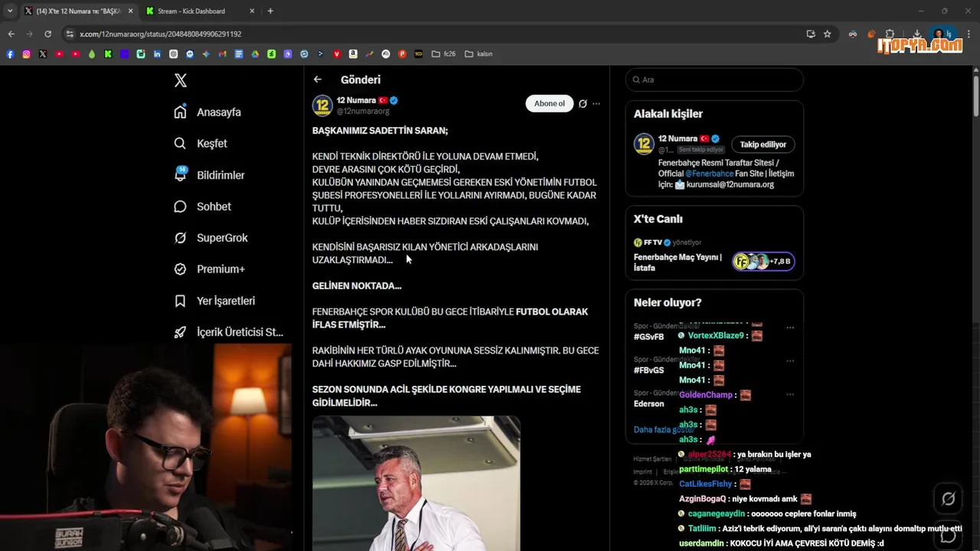Open more options for #GSvFB trend
This screenshot has width=980, height=551.
(x=790, y=328)
